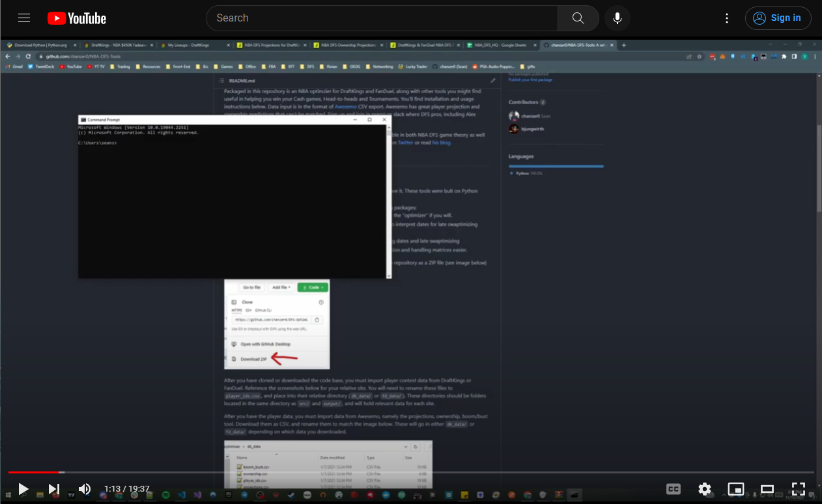Open the player settings gear
This screenshot has width=822, height=504.
pyautogui.click(x=705, y=489)
